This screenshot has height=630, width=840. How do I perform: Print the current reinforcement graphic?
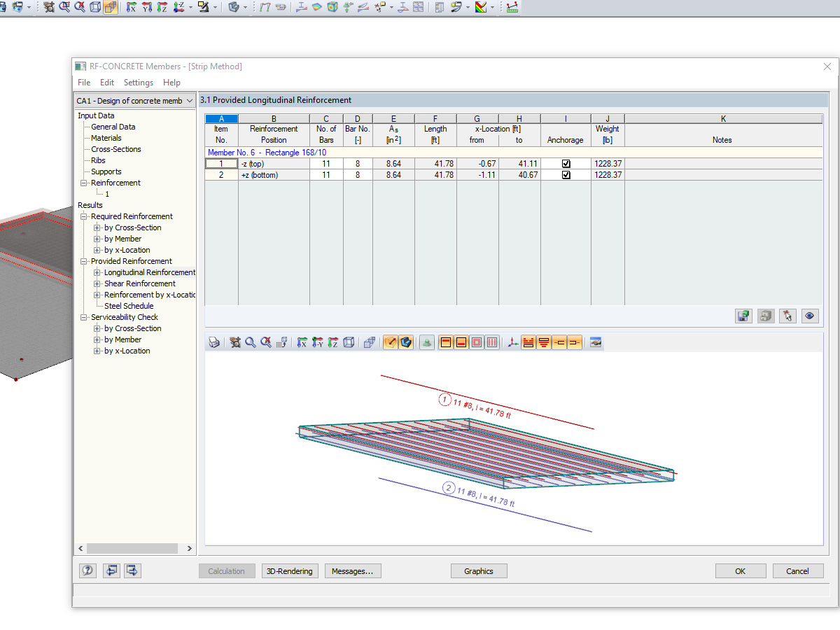[x=214, y=342]
